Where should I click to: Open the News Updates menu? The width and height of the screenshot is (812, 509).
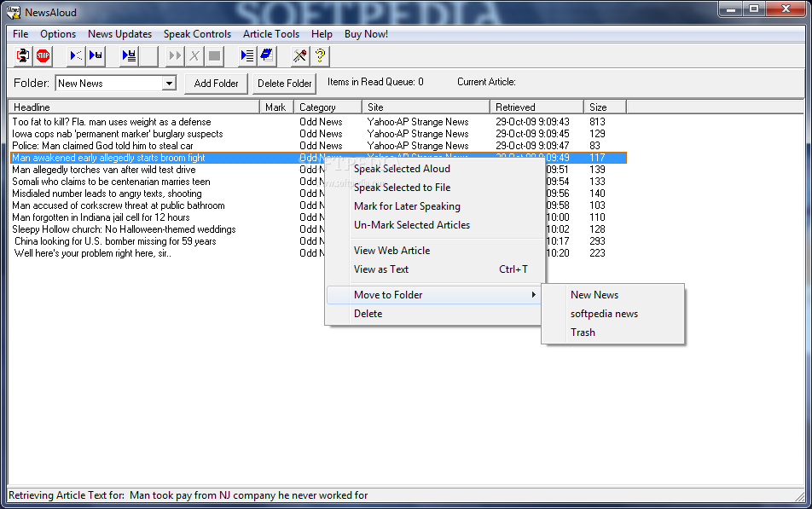click(x=119, y=34)
